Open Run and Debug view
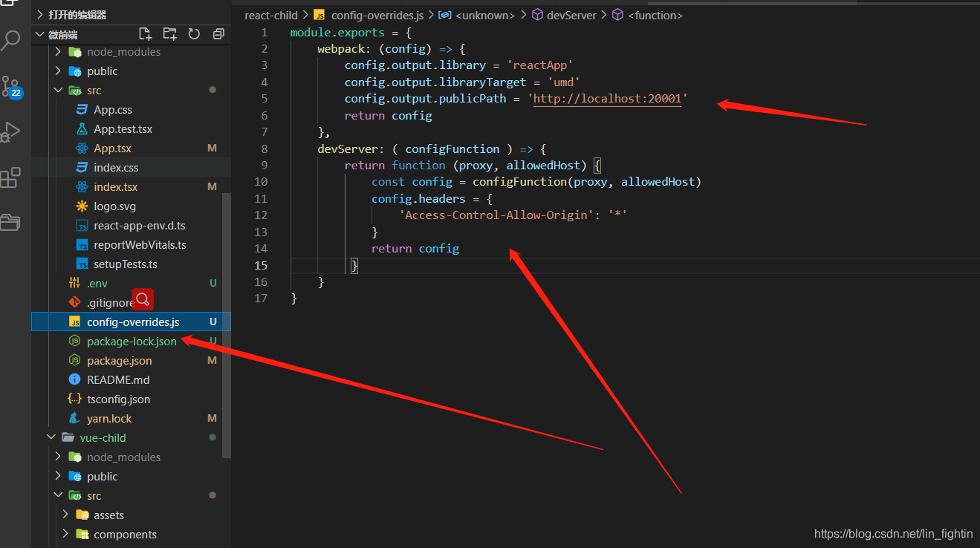 click(10, 131)
